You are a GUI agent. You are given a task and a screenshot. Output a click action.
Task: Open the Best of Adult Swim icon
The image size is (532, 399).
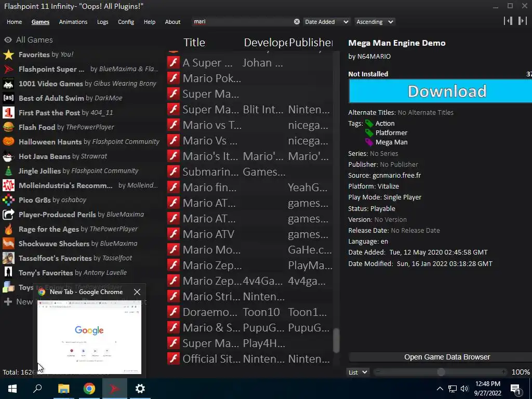[x=8, y=98]
